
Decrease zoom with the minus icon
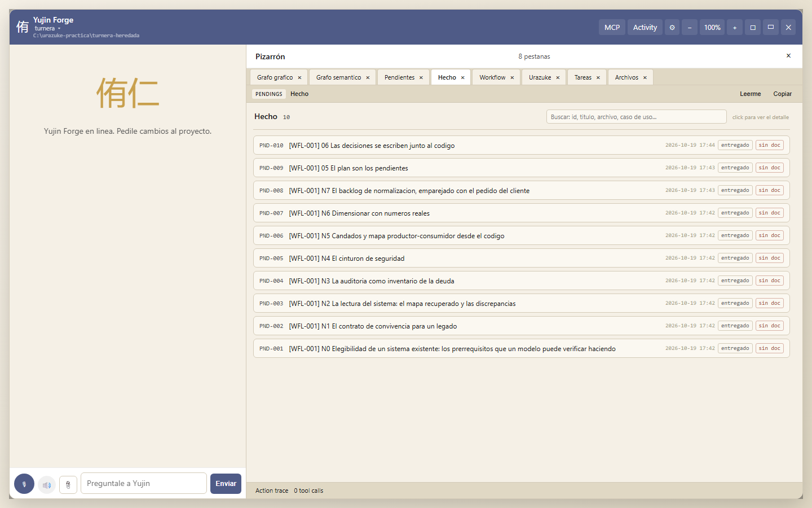690,27
